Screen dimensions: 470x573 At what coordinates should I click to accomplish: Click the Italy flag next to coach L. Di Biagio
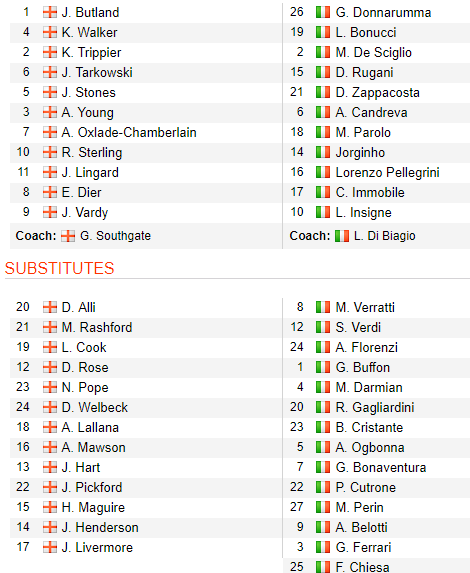(342, 236)
